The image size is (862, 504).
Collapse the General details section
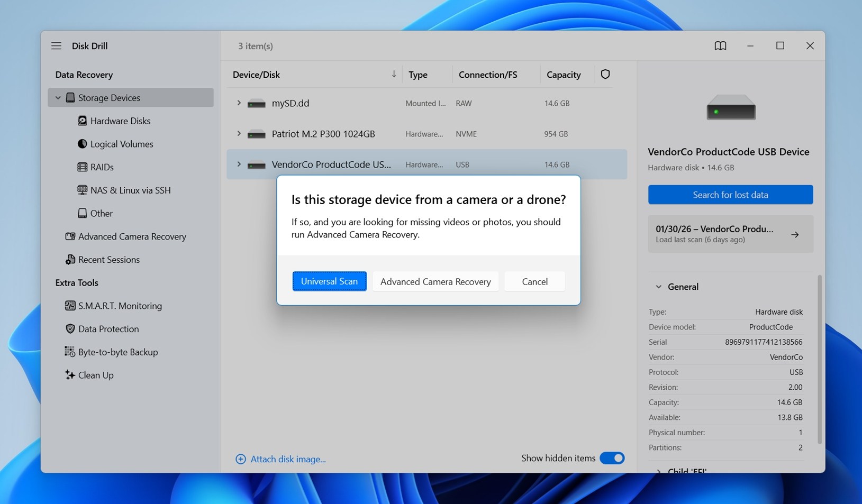658,286
